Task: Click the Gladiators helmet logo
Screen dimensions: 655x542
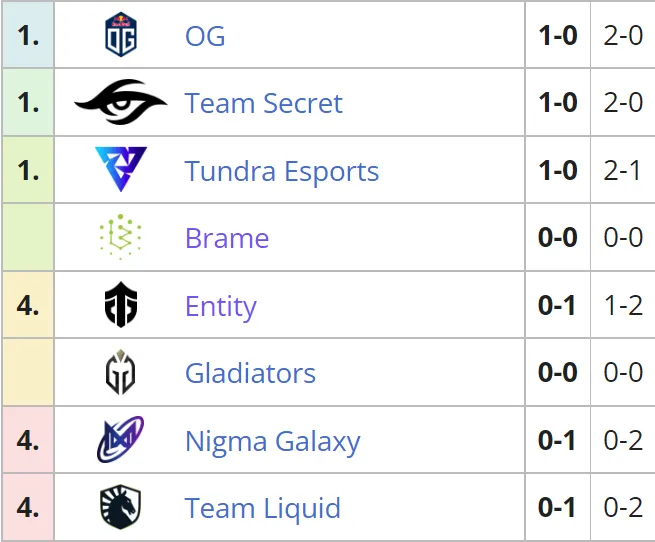Action: click(x=120, y=372)
